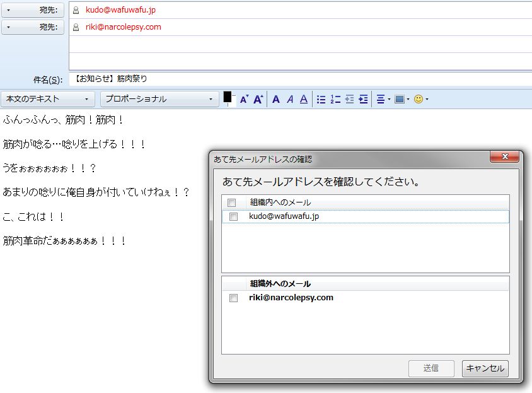532x393 pixels.
Task: Change recipient type for kudo@wafuwafu.jp row
Action: 33,10
